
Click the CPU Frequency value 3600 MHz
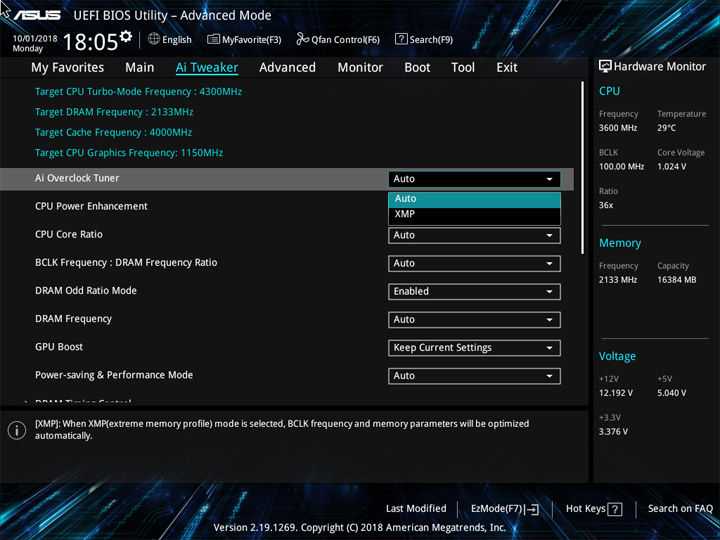(x=618, y=128)
